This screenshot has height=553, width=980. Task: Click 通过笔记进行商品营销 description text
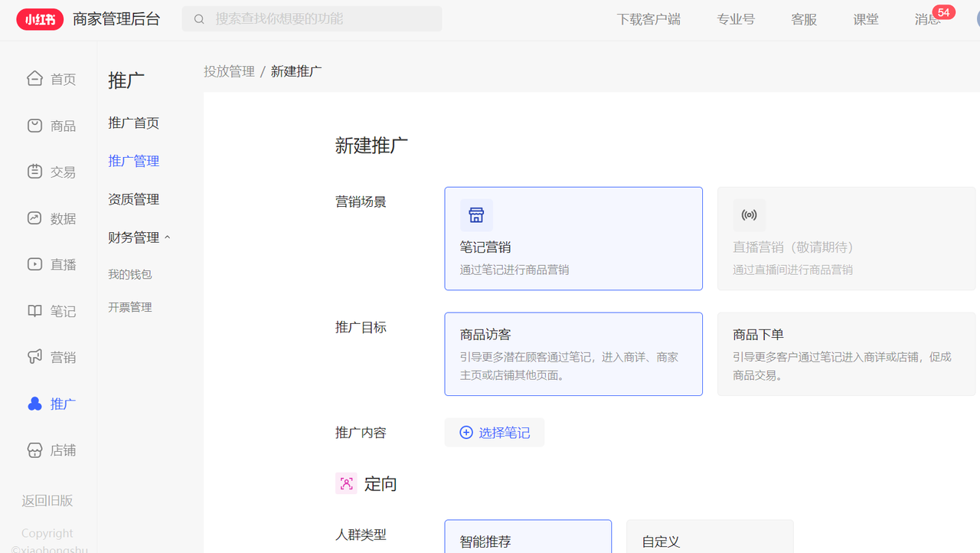pyautogui.click(x=514, y=270)
